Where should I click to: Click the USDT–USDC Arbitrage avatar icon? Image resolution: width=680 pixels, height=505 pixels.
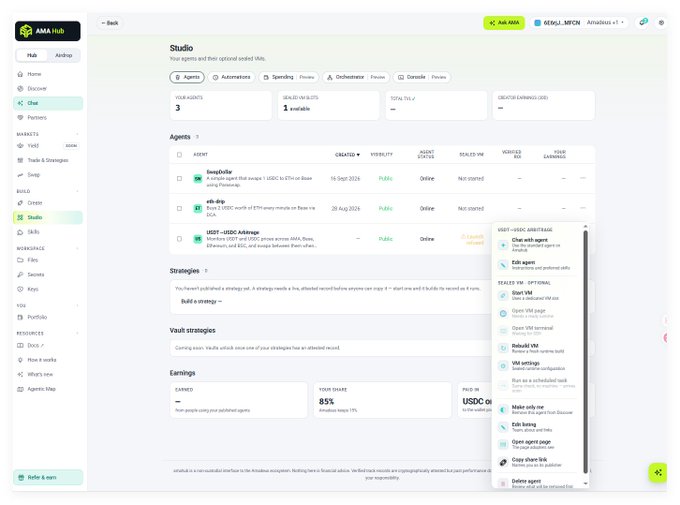click(198, 239)
